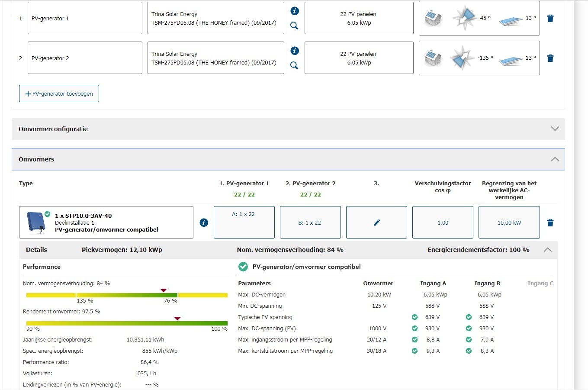This screenshot has height=390, width=588.
Task: Edit PV-generator 1 name field
Action: (x=85, y=18)
